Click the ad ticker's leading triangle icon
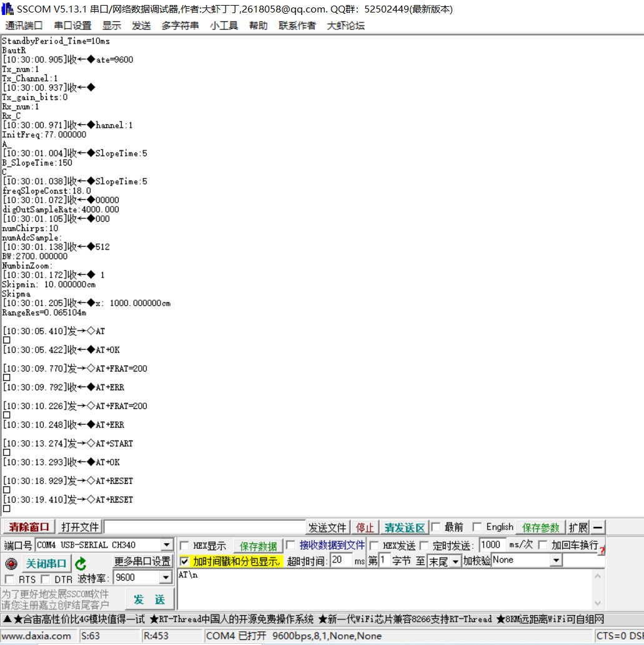644x645 pixels. [7, 619]
